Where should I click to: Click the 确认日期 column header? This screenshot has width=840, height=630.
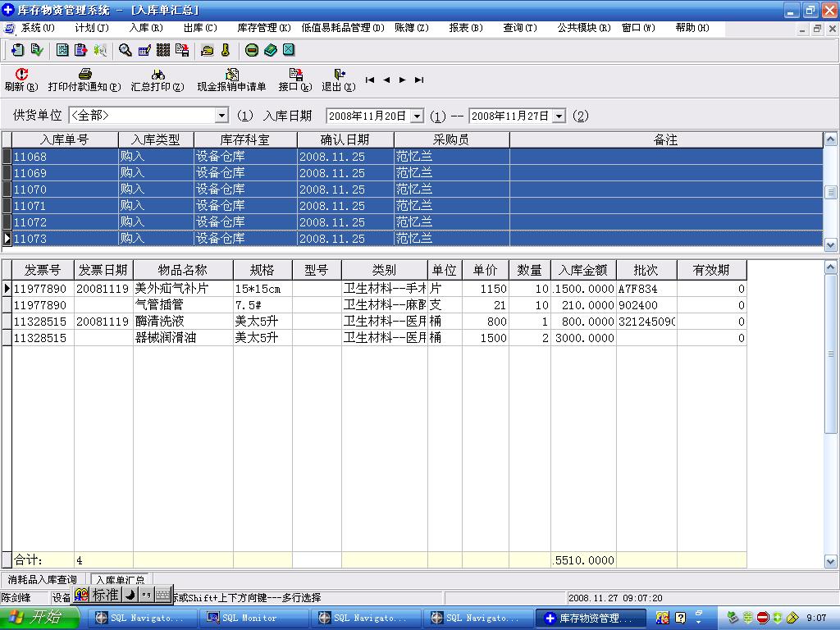tap(345, 139)
